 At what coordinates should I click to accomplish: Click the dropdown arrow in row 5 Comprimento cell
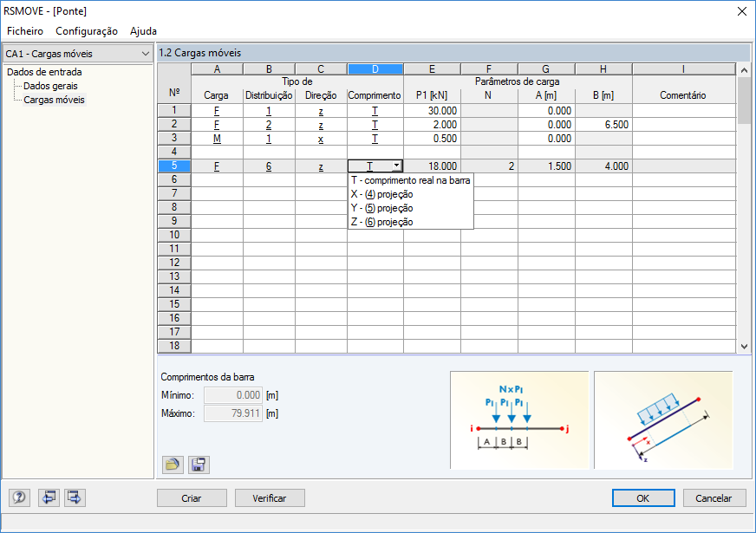(x=396, y=166)
